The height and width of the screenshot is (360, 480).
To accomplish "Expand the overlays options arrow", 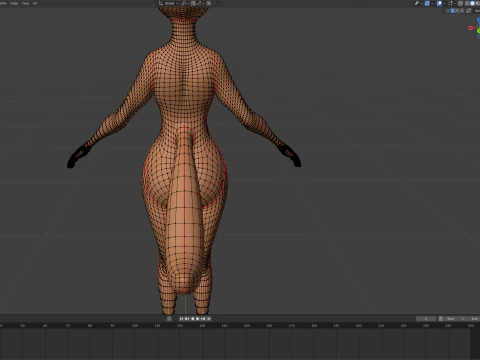I will (x=445, y=3).
